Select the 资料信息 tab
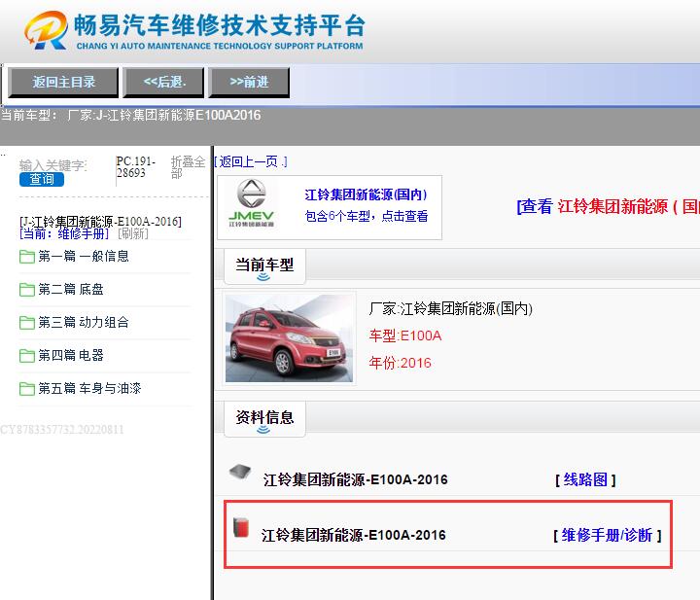 tap(264, 419)
